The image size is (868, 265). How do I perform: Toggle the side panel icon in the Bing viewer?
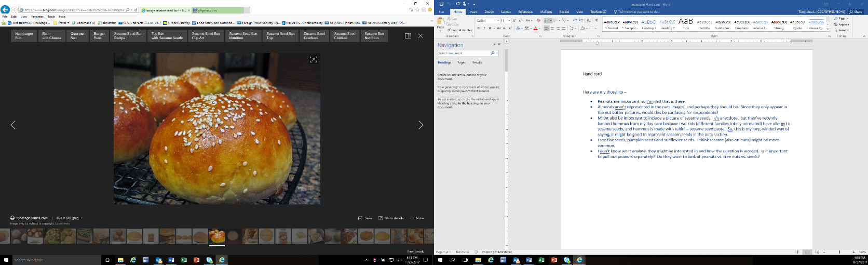pos(408,36)
